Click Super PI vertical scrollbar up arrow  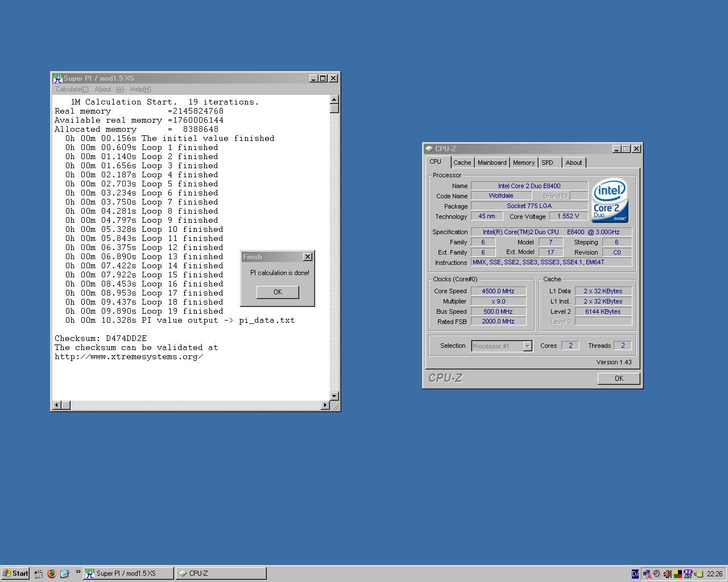(x=334, y=100)
